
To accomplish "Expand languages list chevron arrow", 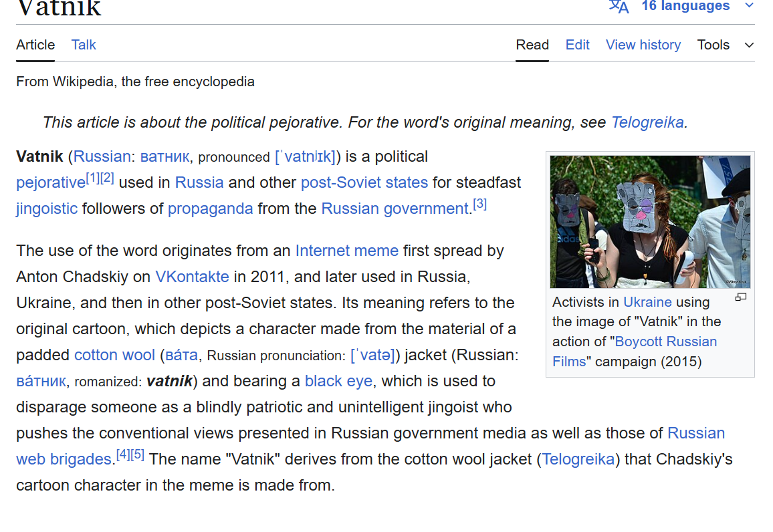I will (x=750, y=6).
